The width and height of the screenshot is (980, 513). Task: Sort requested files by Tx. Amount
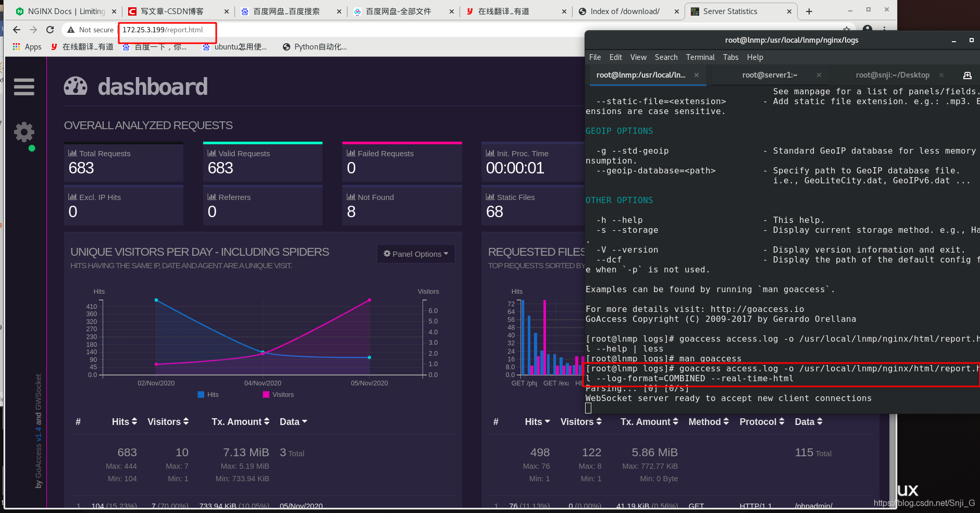coord(649,422)
